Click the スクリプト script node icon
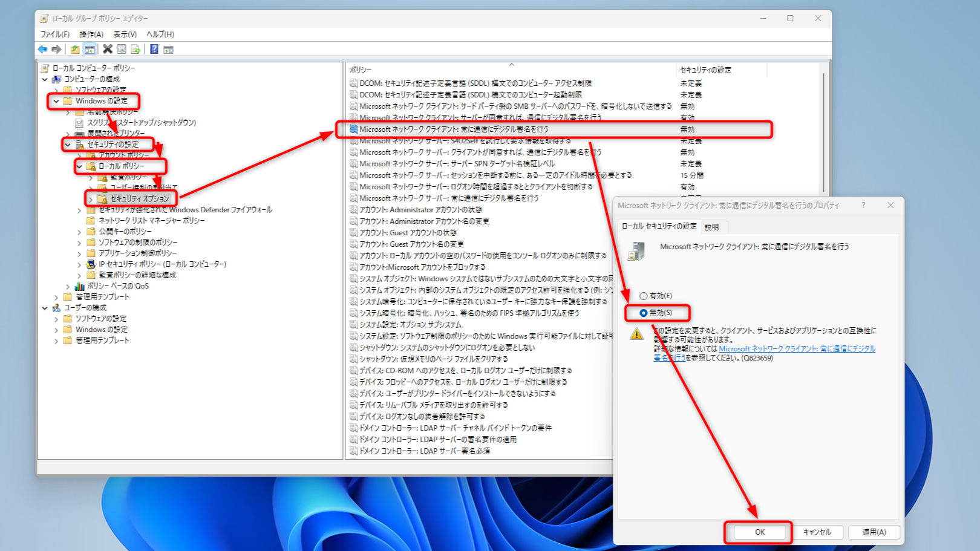 [x=79, y=123]
